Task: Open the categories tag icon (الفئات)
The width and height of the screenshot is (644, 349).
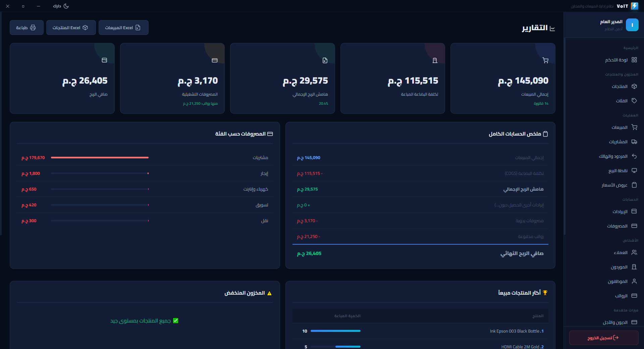Action: 634,101
